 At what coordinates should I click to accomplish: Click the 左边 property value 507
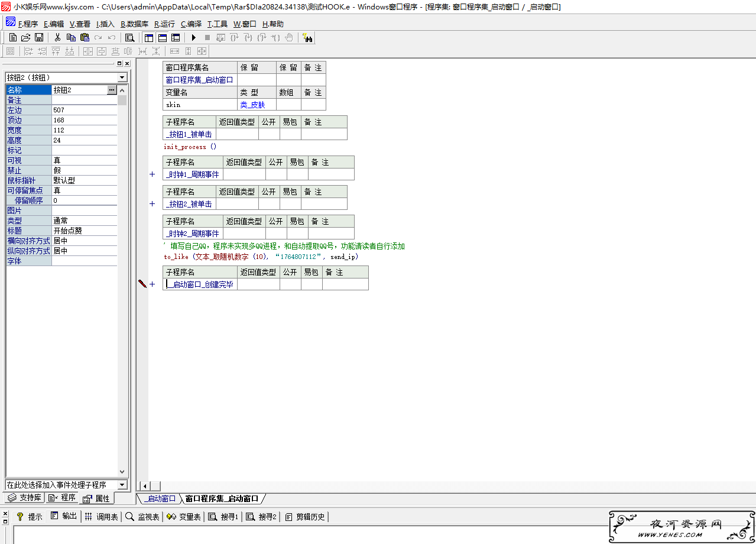point(84,110)
